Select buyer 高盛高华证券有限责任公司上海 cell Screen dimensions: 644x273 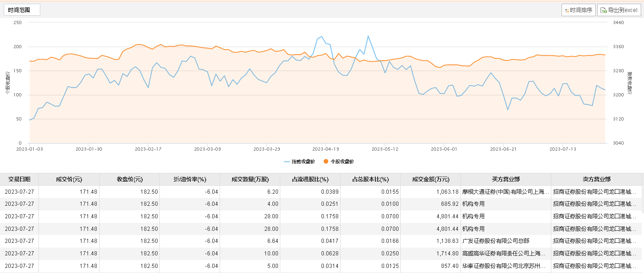click(x=506, y=254)
